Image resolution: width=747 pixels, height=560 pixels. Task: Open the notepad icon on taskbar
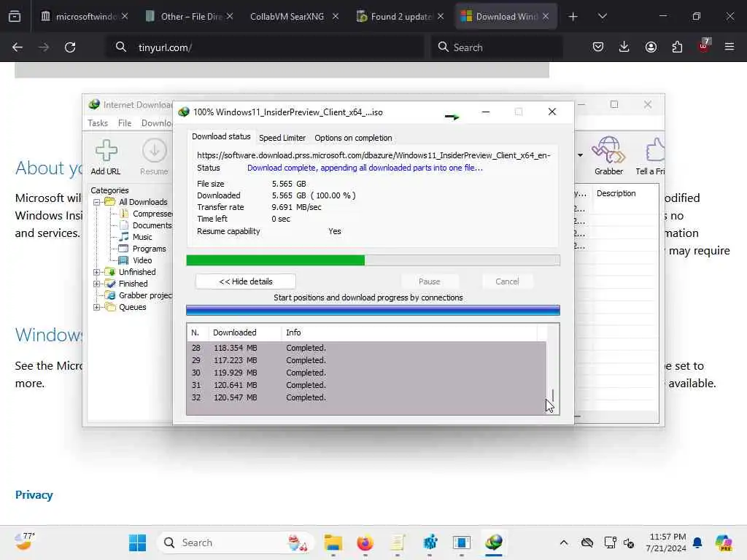pos(398,542)
